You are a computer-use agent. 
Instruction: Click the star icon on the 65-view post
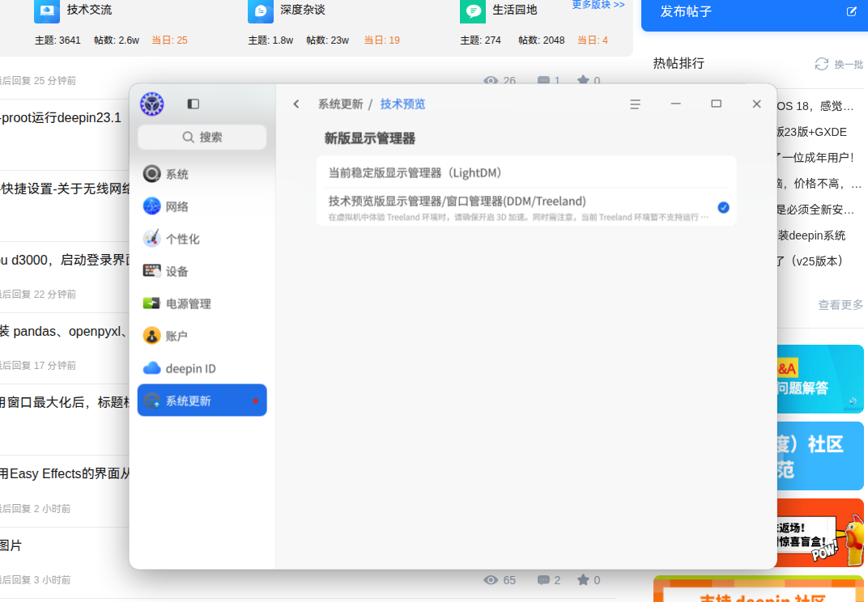click(x=583, y=580)
